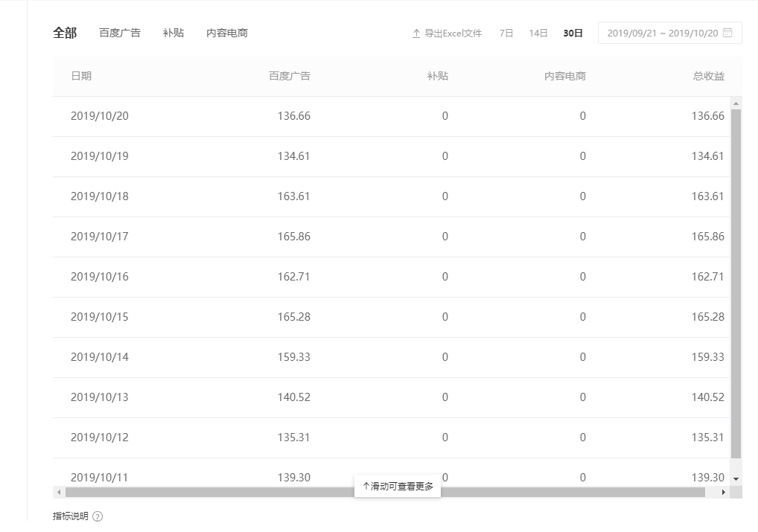This screenshot has width=758, height=532.
Task: Switch to the 全部 tab
Action: coord(65,33)
